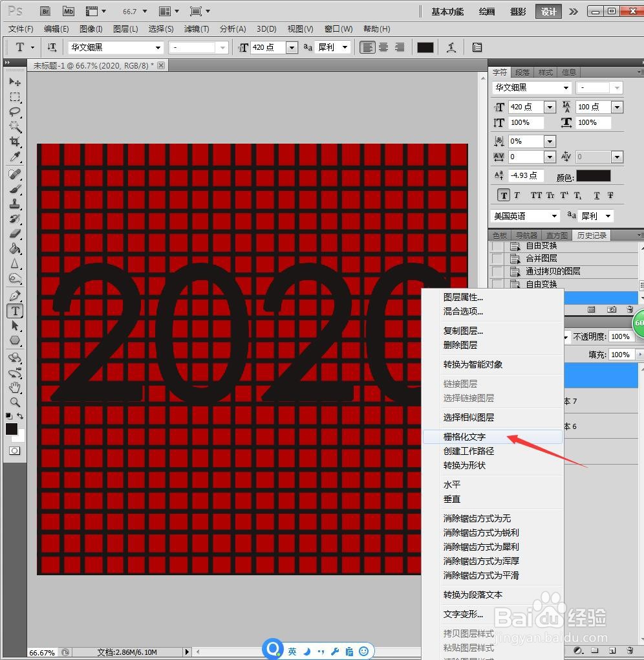The image size is (644, 660).
Task: Select the Rectangular Marquee tool
Action: pos(15,97)
